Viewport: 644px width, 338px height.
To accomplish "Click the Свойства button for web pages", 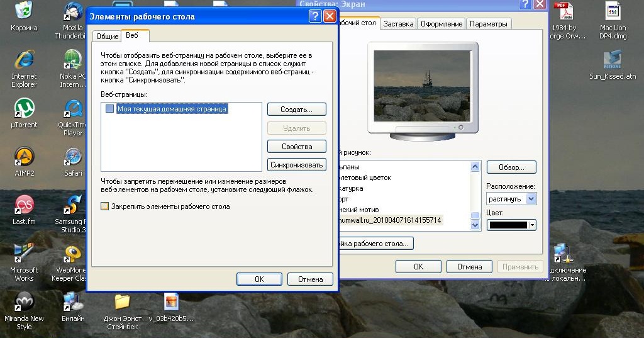I will [297, 147].
